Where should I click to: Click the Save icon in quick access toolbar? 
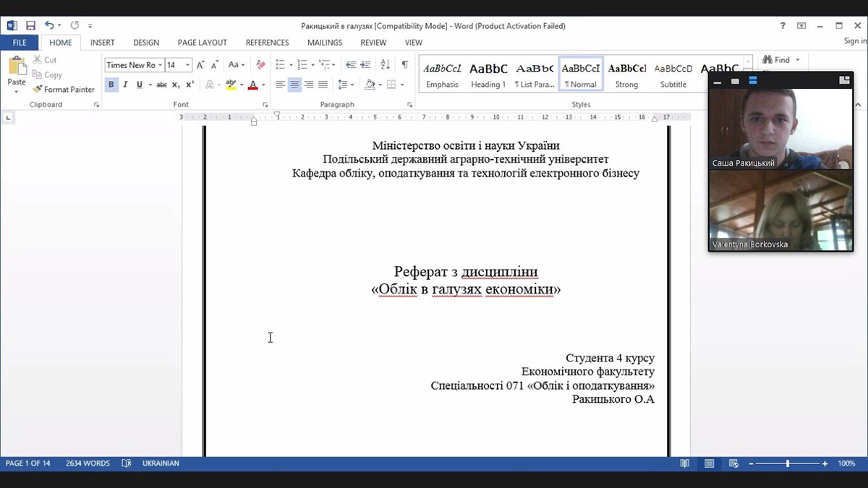click(30, 25)
